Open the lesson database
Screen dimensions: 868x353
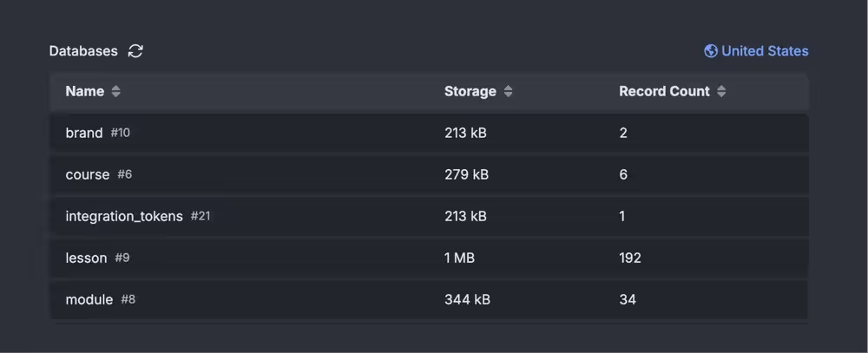point(86,258)
